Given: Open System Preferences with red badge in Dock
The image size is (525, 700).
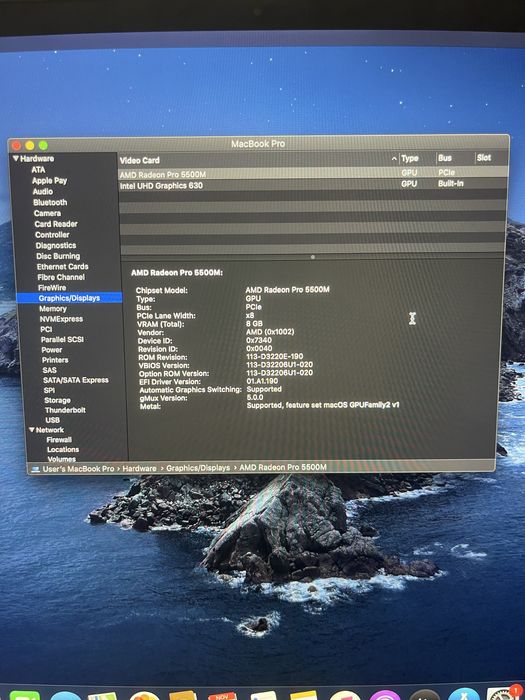Looking at the screenshot, I should pos(501,694).
